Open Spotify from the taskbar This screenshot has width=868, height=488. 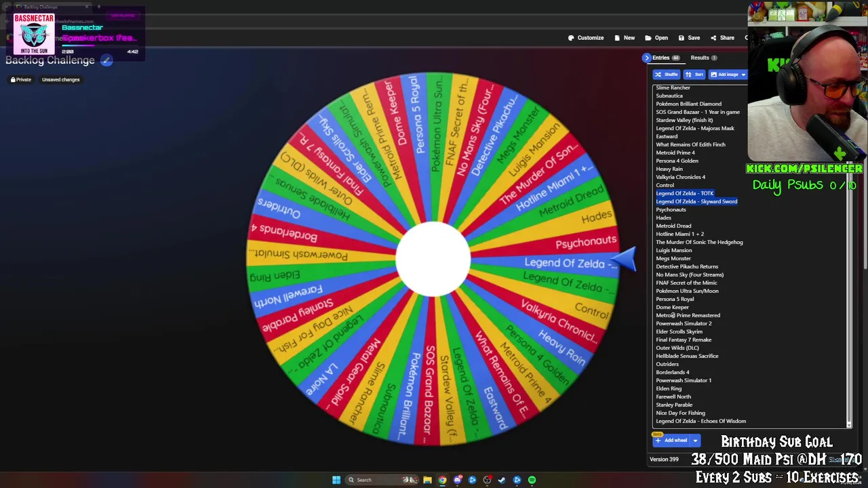click(x=532, y=480)
